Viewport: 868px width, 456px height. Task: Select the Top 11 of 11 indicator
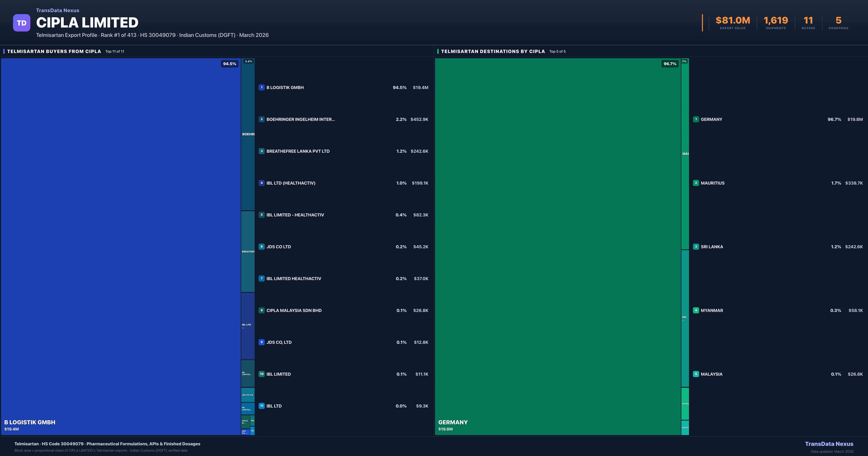click(115, 51)
